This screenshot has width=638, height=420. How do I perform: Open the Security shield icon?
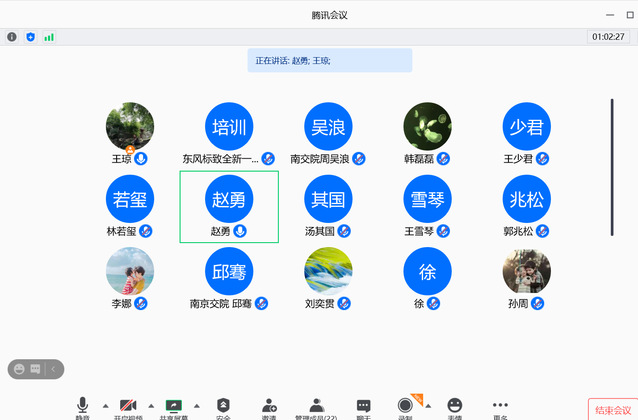point(223,407)
